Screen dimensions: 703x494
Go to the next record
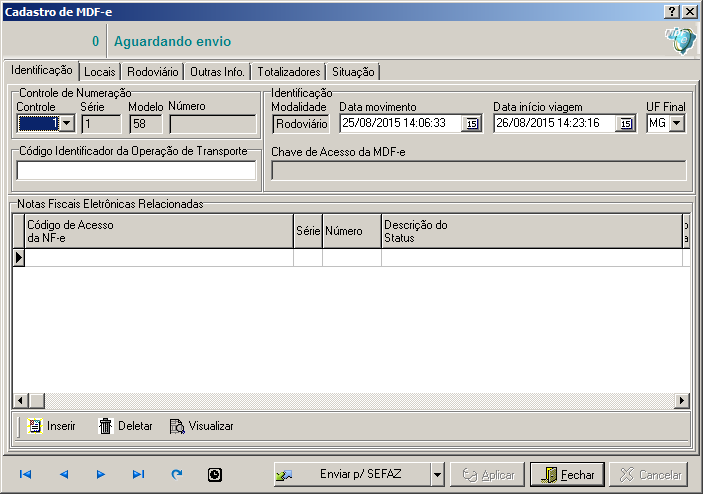(101, 474)
